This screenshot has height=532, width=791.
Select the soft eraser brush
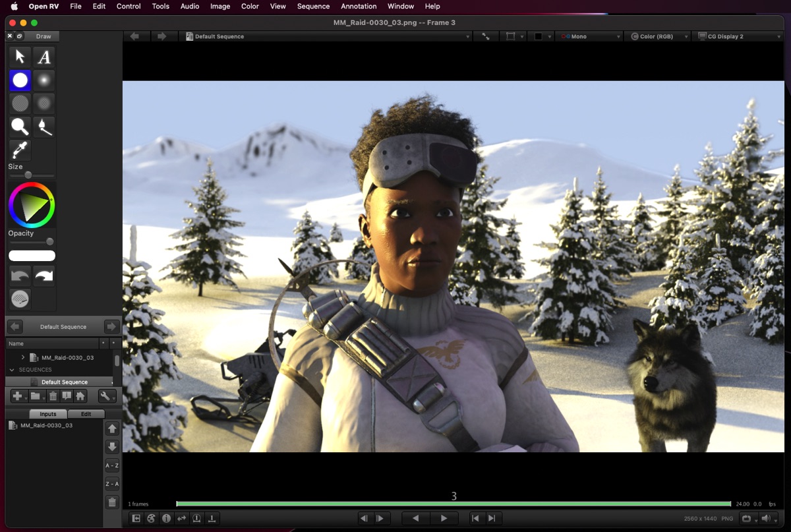coord(44,103)
